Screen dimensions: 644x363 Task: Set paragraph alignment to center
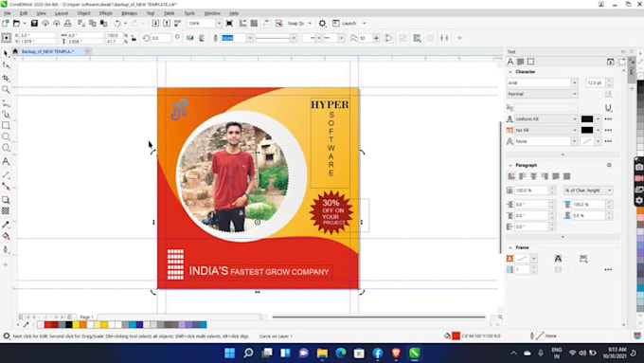point(533,176)
